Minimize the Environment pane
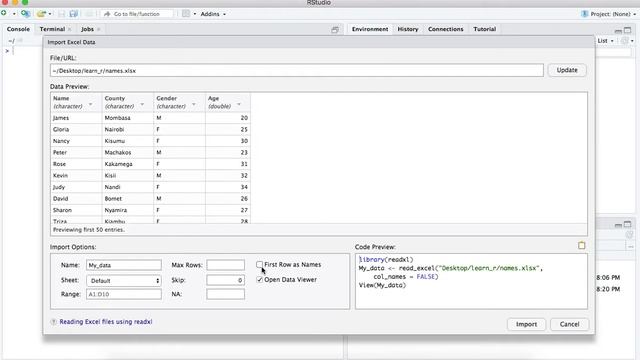Viewport: 640px width, 360px height. coord(618,30)
